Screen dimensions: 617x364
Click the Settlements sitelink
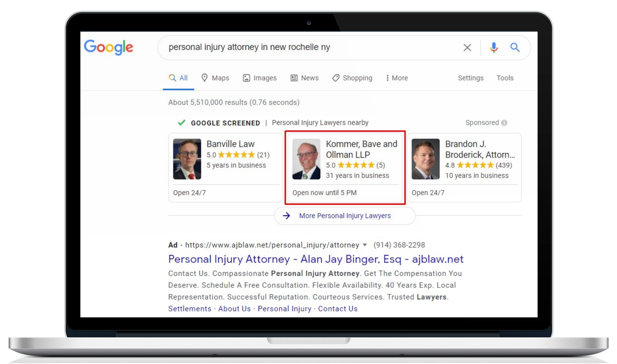(190, 309)
